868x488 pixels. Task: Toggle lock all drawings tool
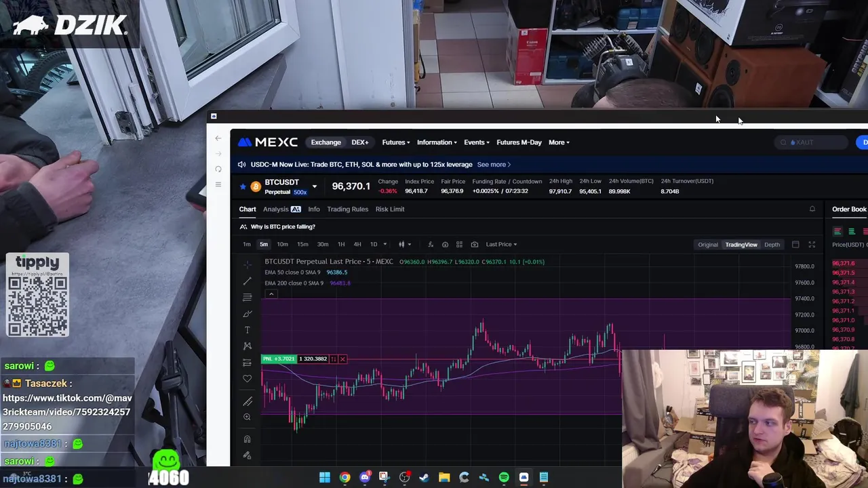[247, 455]
